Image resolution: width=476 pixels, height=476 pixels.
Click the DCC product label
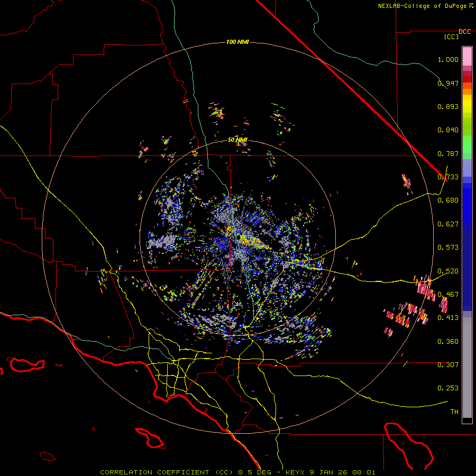click(464, 32)
